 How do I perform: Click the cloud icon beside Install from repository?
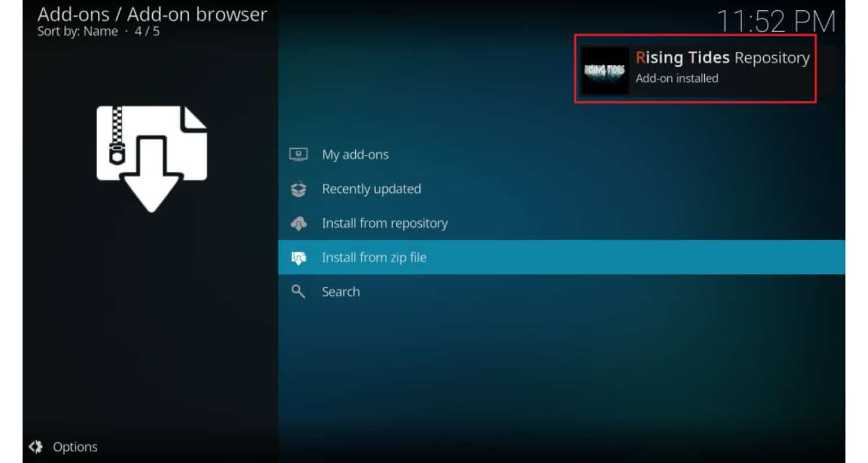click(x=298, y=223)
